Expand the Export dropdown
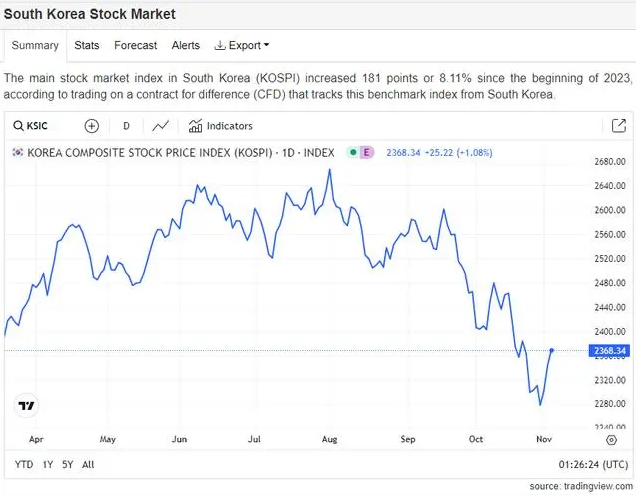The width and height of the screenshot is (636, 495). 241,45
